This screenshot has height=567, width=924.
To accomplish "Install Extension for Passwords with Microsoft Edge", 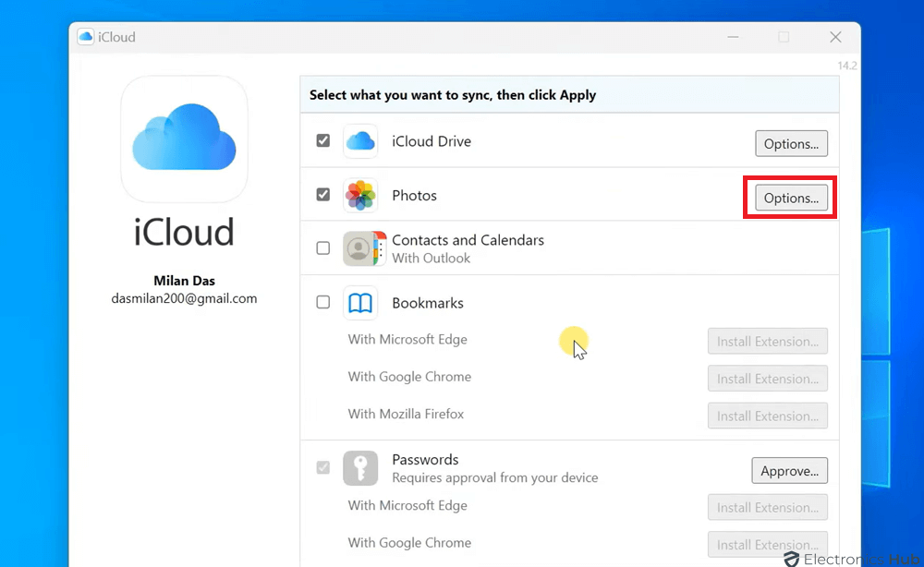I will (x=767, y=507).
